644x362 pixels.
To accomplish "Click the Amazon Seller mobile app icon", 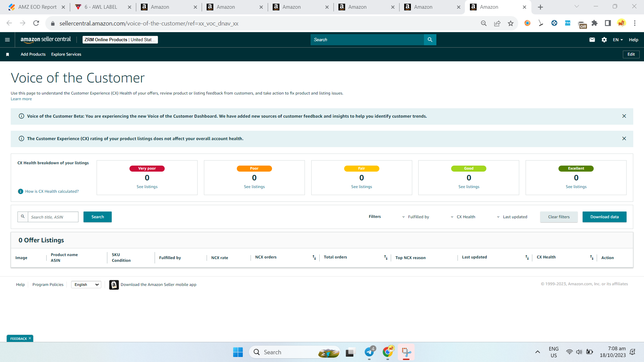I will (x=114, y=285).
